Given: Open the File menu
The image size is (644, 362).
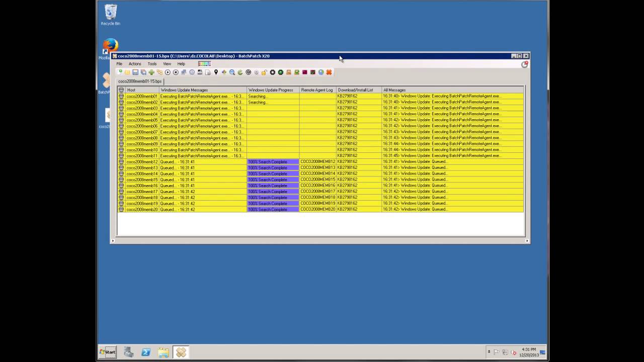Looking at the screenshot, I should tap(119, 64).
